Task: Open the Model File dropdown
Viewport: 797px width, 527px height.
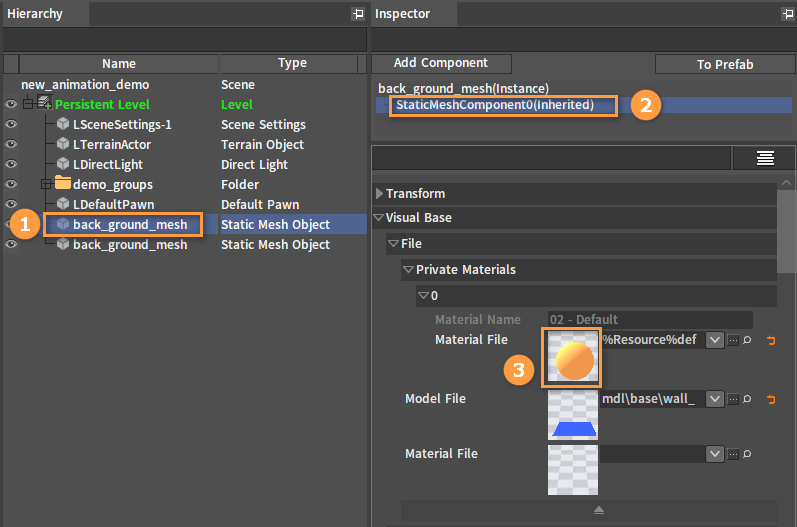Action: pos(714,399)
